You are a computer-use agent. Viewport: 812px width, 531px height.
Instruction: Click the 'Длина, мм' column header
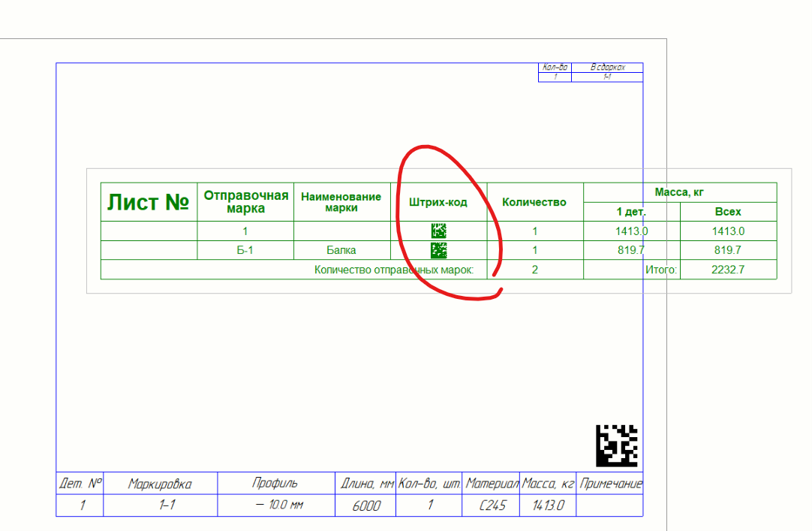pyautogui.click(x=365, y=484)
